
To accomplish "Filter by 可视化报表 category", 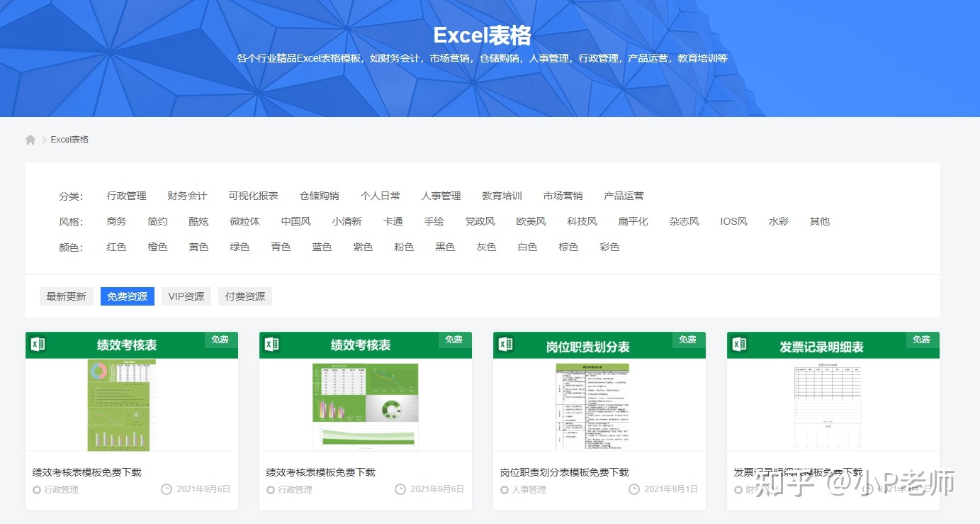I will (x=254, y=196).
